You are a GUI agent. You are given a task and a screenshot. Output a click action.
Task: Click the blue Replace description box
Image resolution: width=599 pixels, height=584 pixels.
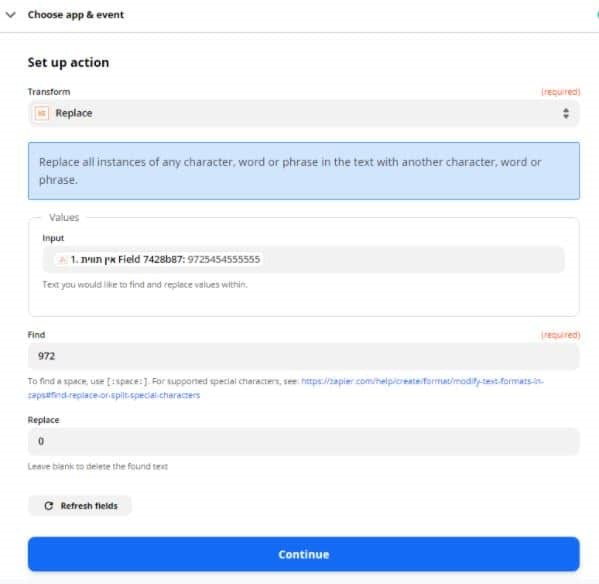pyautogui.click(x=304, y=171)
